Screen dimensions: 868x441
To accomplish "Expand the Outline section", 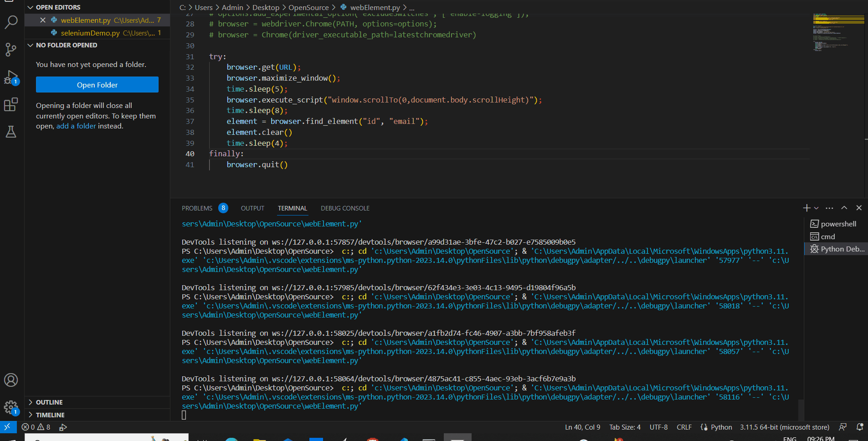I will [31, 402].
